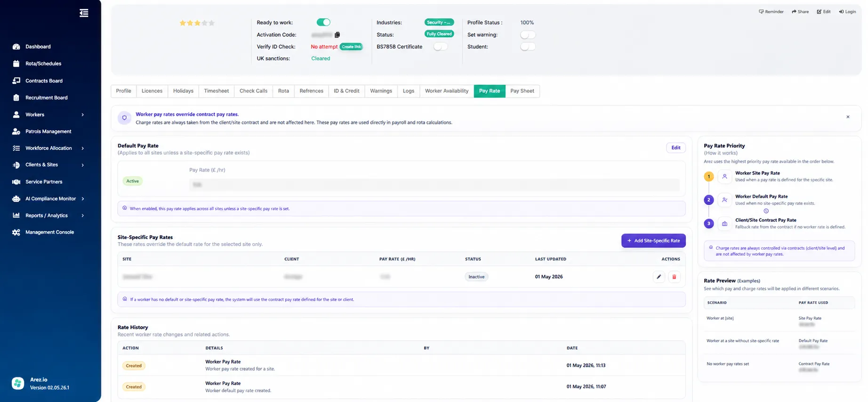The width and height of the screenshot is (868, 402).
Task: Open the Management Console gear item
Action: click(x=49, y=232)
